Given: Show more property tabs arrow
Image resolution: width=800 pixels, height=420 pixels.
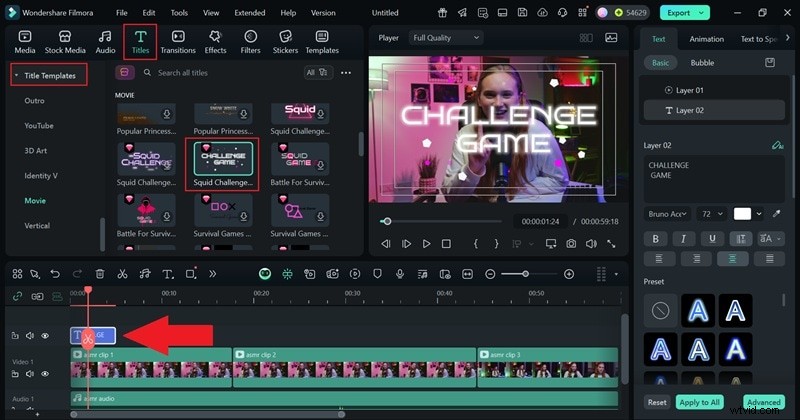Looking at the screenshot, I should click(x=787, y=38).
